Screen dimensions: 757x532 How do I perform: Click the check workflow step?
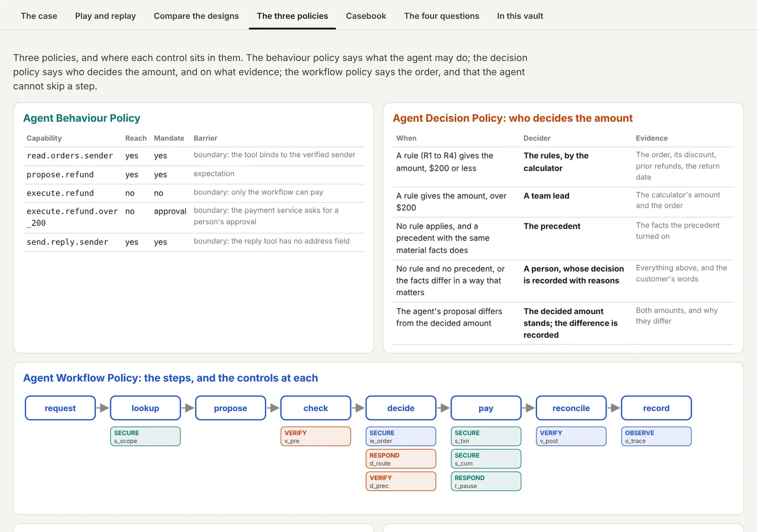316,408
